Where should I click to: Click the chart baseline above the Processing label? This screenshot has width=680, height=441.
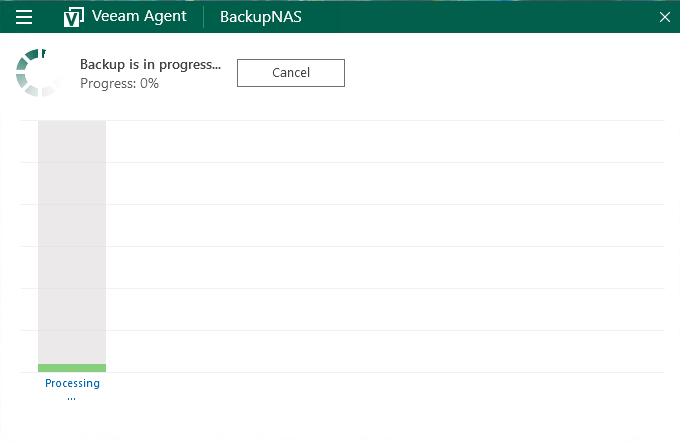[x=380, y=373]
